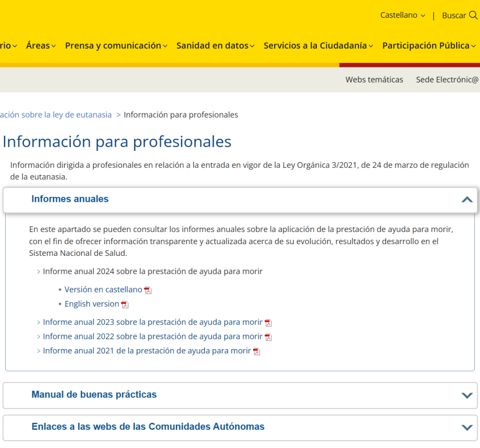Open the English version report link
Image resolution: width=480 pixels, height=448 pixels.
(x=92, y=304)
